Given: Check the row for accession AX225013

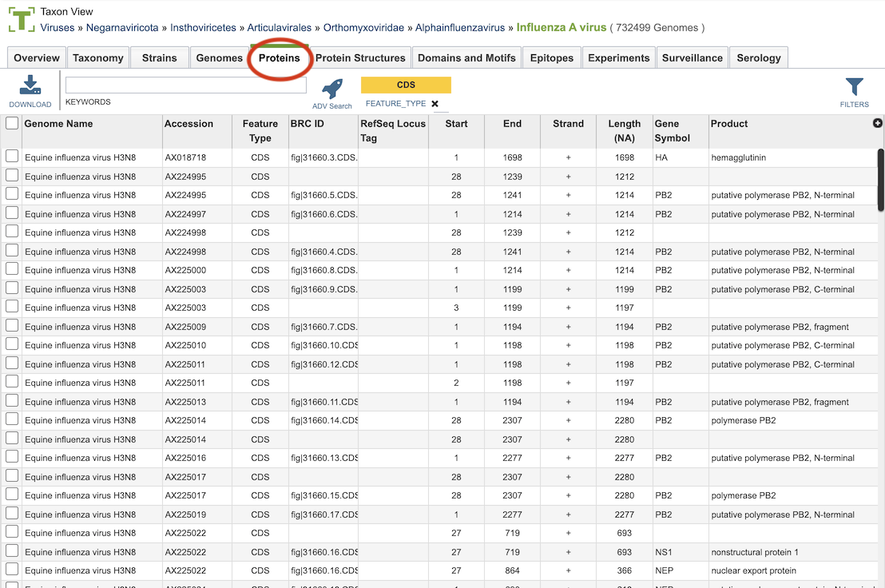Looking at the screenshot, I should point(12,400).
